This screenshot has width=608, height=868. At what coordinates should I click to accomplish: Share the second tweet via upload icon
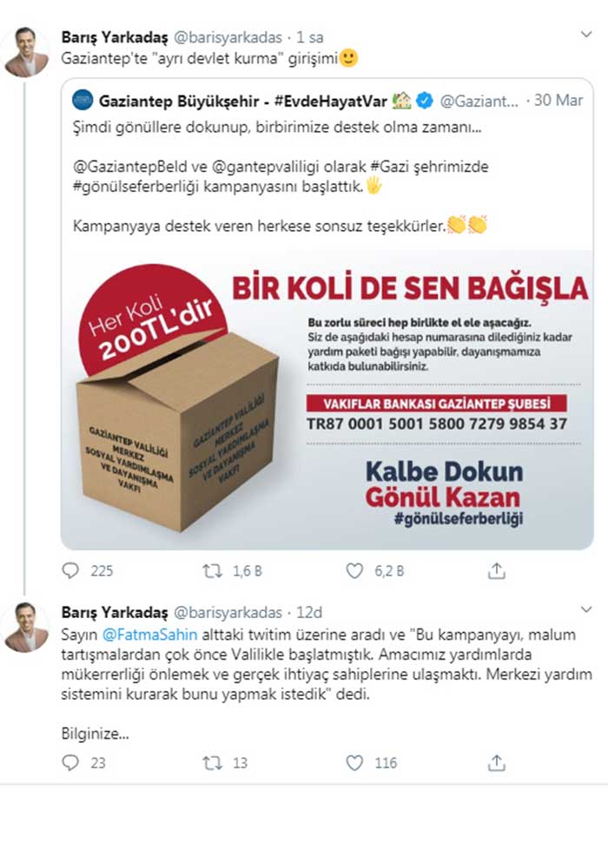(x=497, y=763)
